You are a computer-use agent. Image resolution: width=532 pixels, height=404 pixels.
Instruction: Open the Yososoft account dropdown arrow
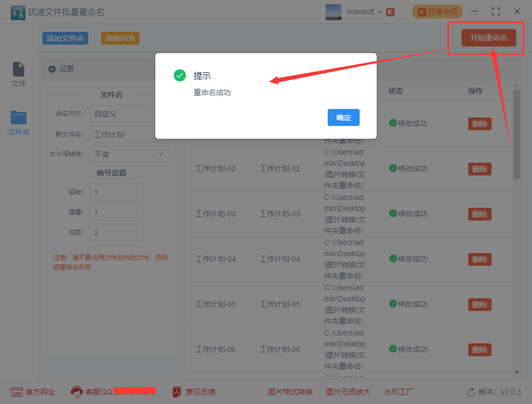click(380, 12)
